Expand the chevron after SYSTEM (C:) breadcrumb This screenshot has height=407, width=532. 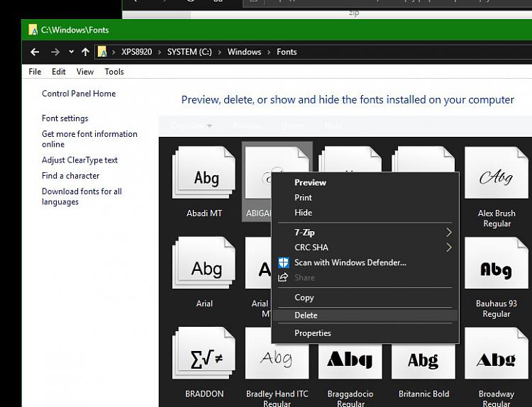(219, 52)
